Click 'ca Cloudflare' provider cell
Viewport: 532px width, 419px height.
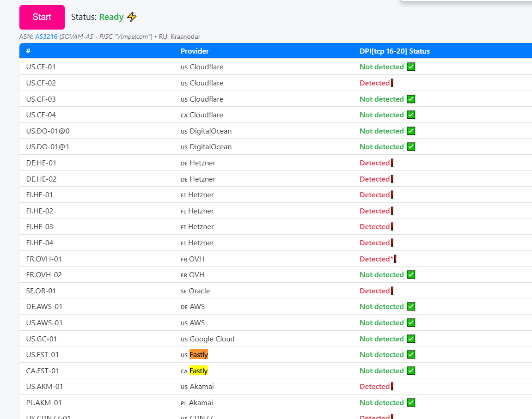(202, 115)
